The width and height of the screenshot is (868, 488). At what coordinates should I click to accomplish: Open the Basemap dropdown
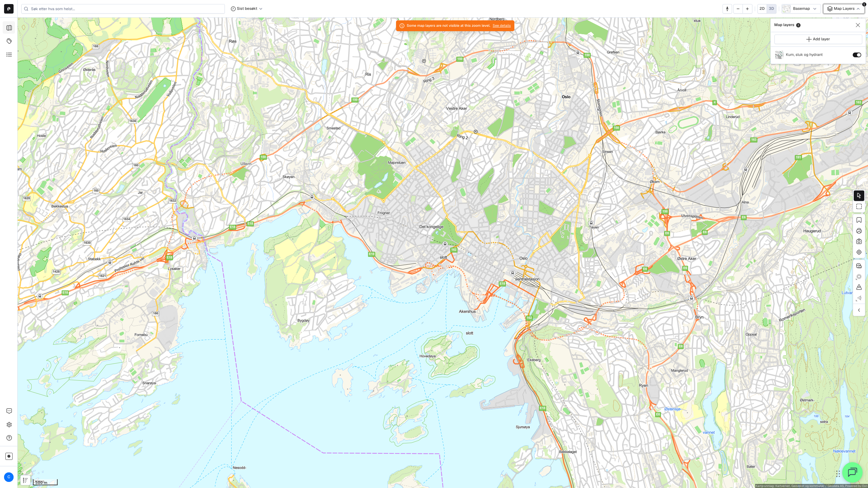tap(801, 9)
